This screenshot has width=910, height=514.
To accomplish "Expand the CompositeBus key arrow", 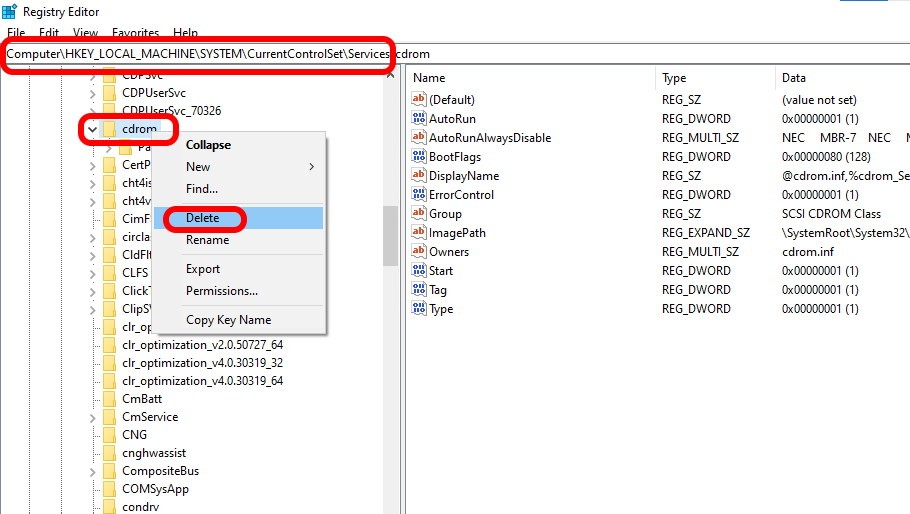I will tap(92, 471).
